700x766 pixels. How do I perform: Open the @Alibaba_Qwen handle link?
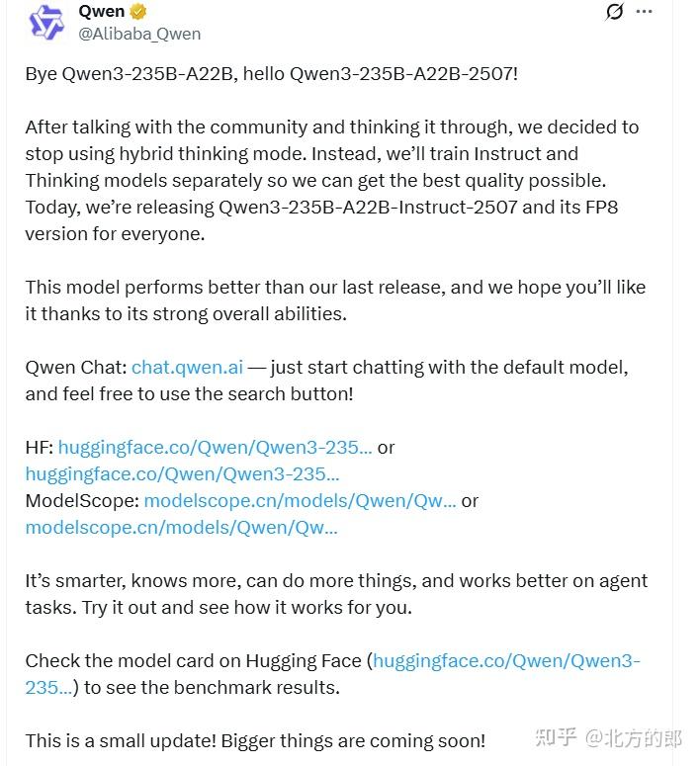[x=139, y=34]
